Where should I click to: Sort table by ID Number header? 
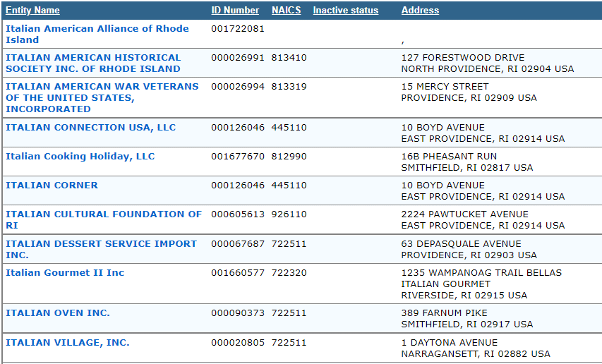(x=235, y=11)
